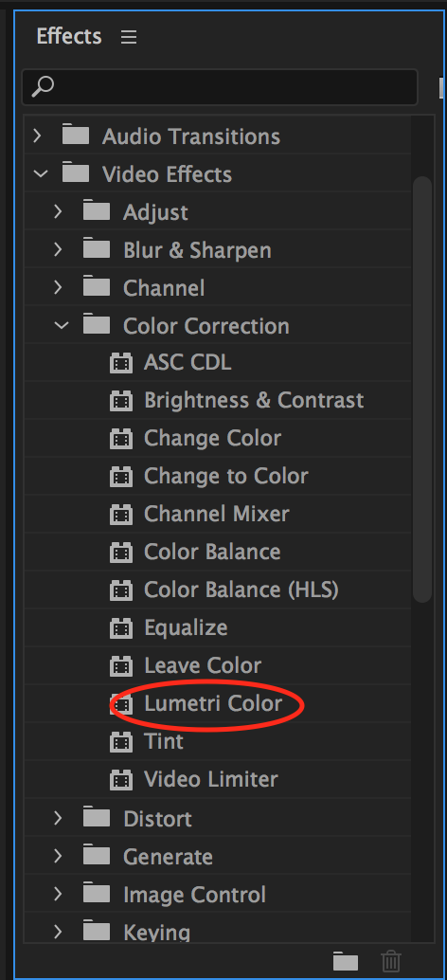The height and width of the screenshot is (980, 447).
Task: Click the magnifier icon in search field
Action: pos(43,87)
